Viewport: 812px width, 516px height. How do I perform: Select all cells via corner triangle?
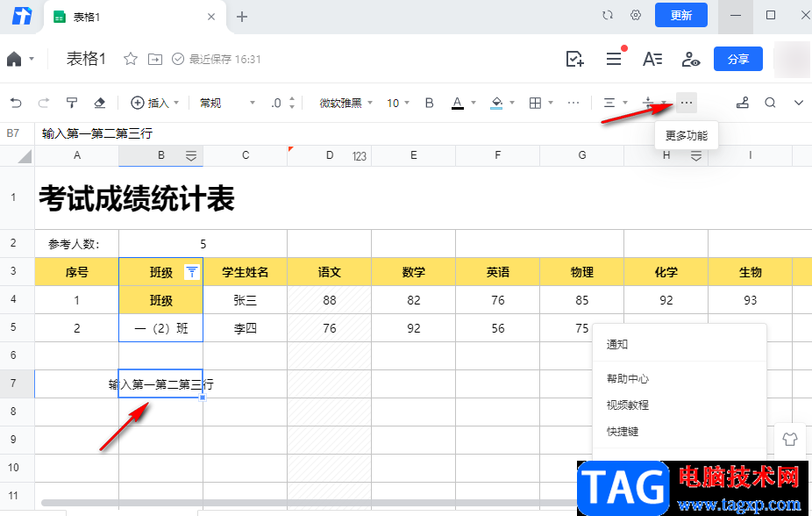(24, 156)
